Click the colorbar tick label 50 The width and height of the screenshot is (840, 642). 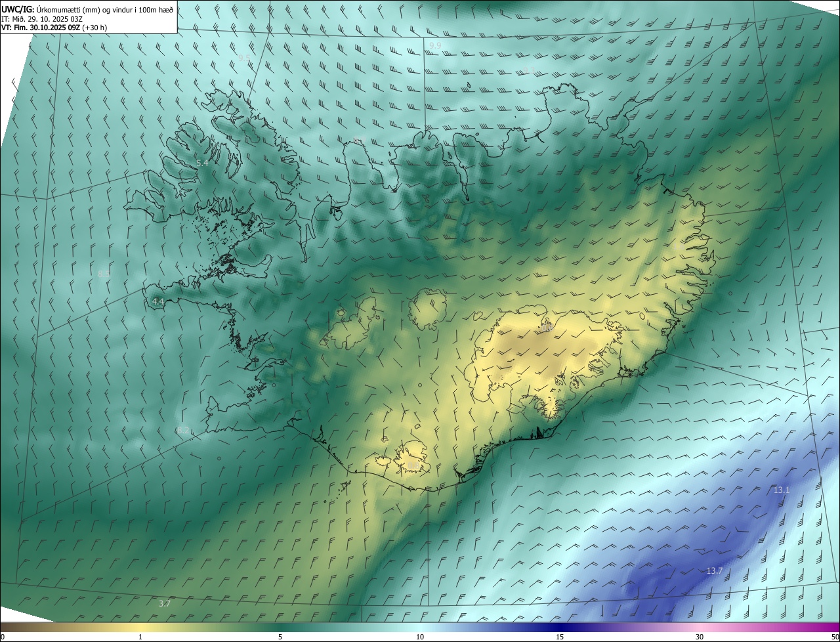[835, 637]
